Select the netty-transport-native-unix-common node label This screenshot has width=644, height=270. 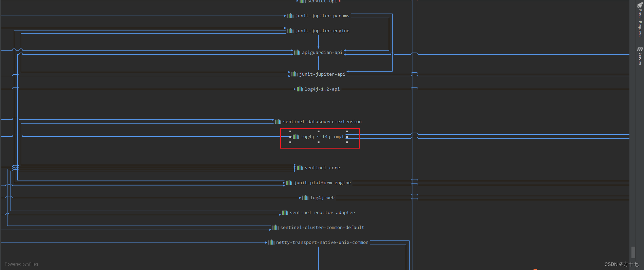pos(322,242)
